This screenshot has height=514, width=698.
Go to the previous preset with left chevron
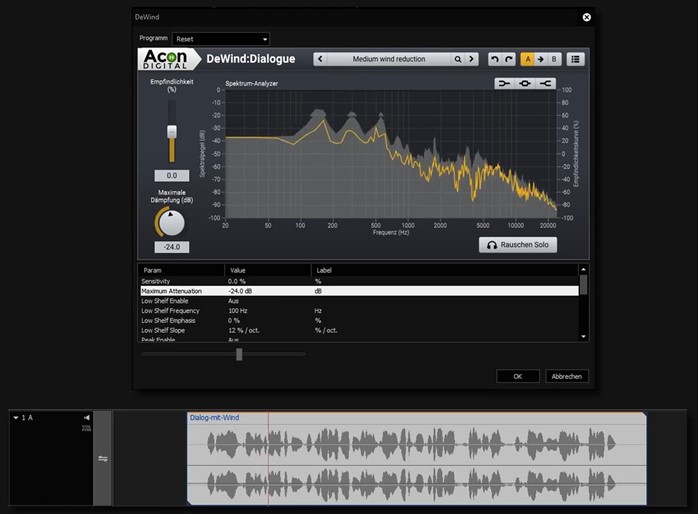[x=320, y=59]
